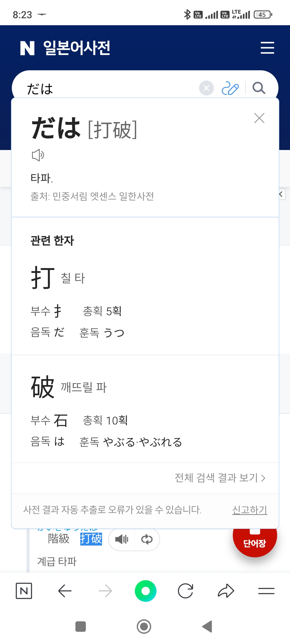Image resolution: width=290 pixels, height=644 pixels.
Task: Play audio for 階級打破 example
Action: pyautogui.click(x=122, y=539)
